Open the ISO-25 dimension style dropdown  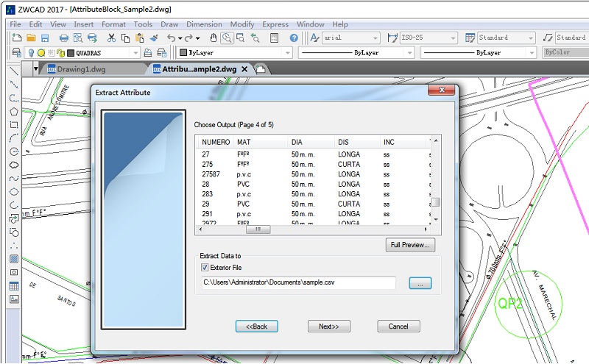pyautogui.click(x=453, y=38)
